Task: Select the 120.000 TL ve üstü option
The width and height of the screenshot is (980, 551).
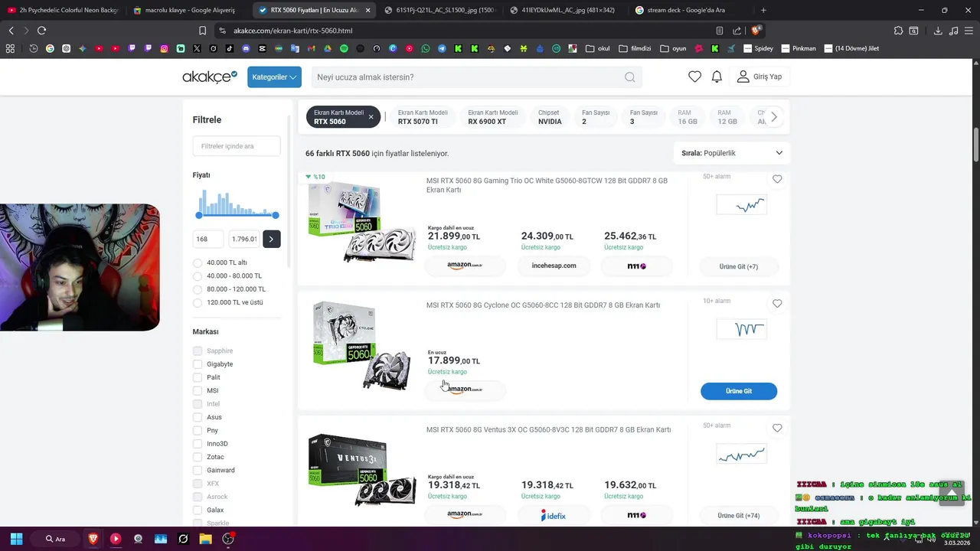Action: coord(198,302)
